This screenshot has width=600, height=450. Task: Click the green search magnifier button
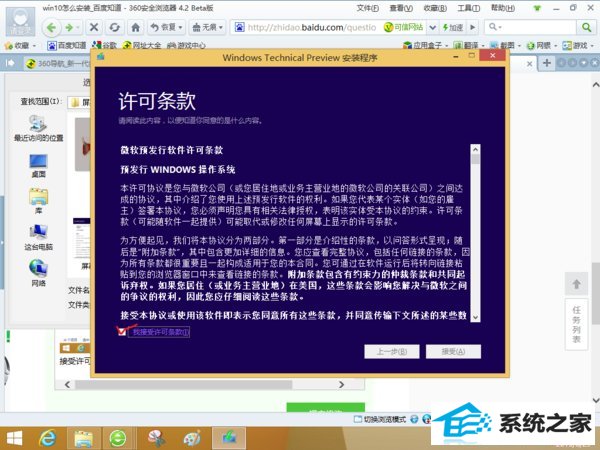pos(586,27)
